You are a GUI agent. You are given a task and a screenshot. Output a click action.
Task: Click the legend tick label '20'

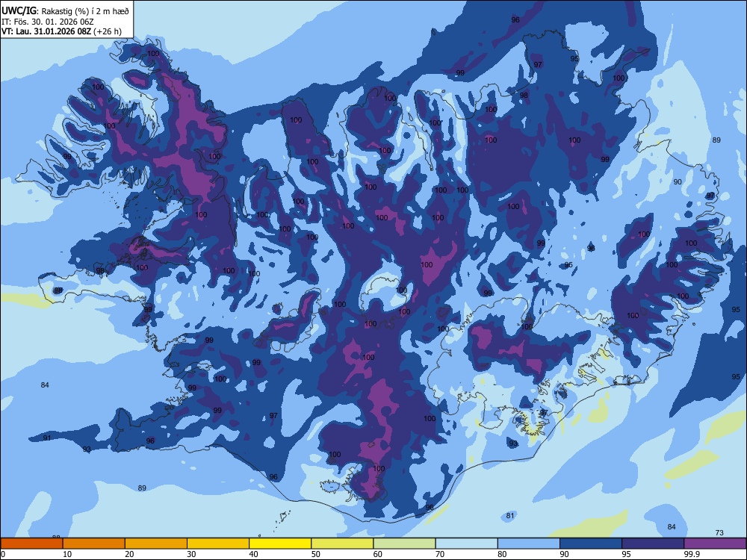pyautogui.click(x=129, y=554)
